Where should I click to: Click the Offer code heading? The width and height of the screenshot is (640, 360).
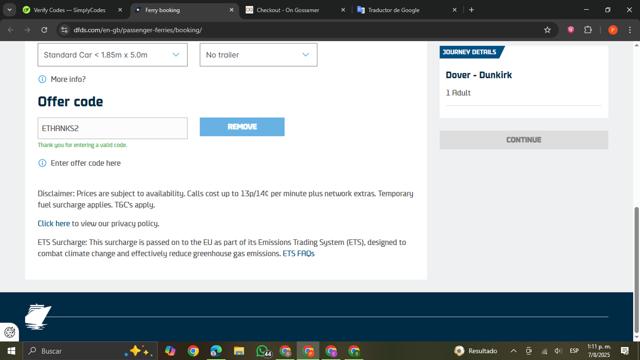point(70,102)
